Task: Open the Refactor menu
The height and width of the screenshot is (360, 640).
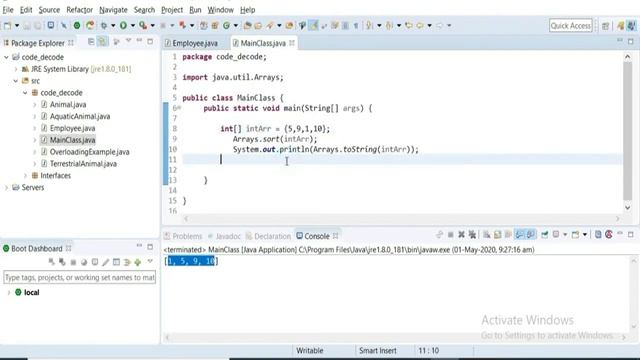Action: point(80,10)
